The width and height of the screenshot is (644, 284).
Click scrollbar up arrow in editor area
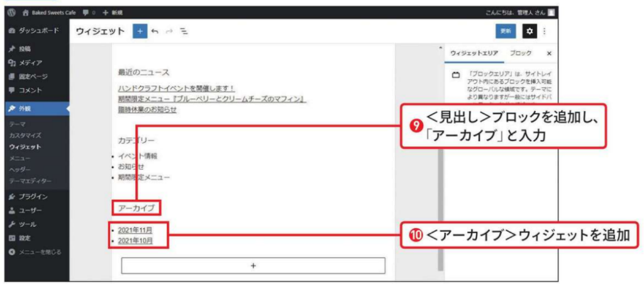point(440,49)
